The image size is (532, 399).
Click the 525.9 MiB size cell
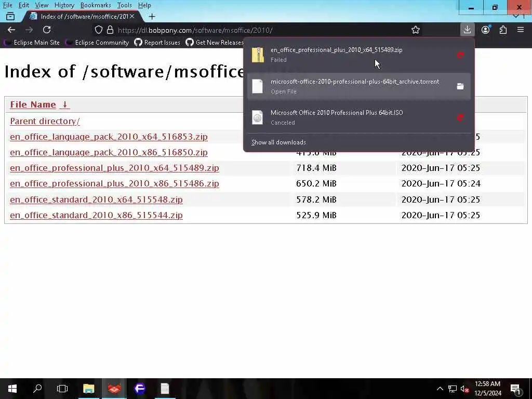pos(316,215)
